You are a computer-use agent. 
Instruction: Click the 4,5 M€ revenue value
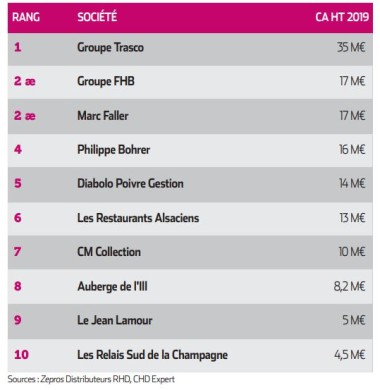350,354
